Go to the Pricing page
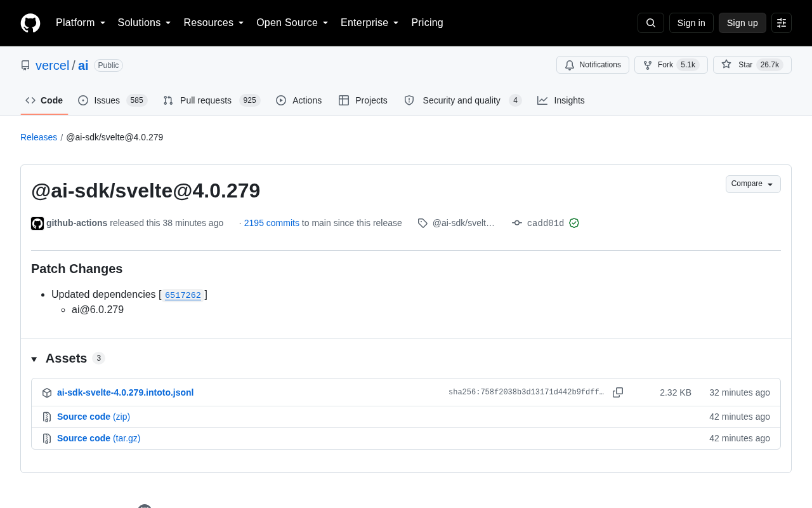Screen dimensions: 812x508 [x=427, y=23]
